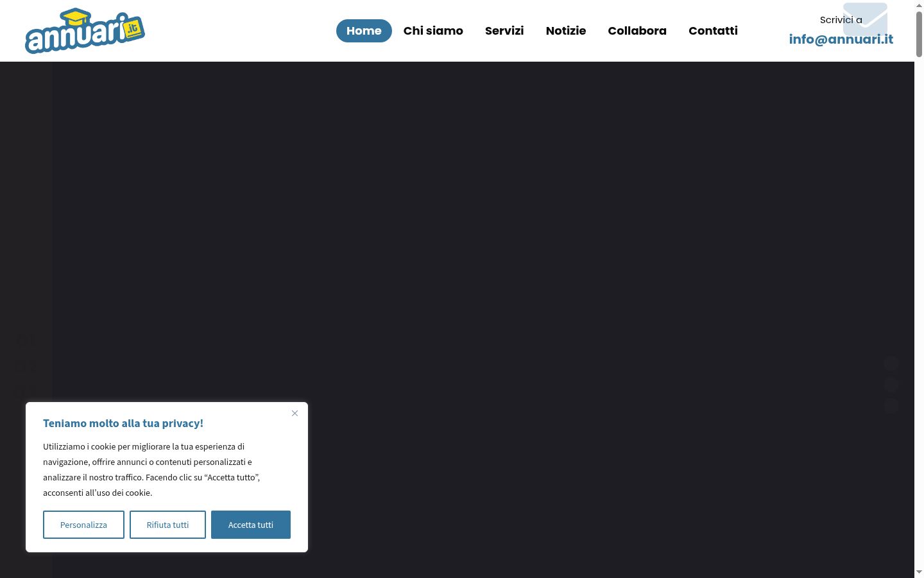This screenshot has width=924, height=578.
Task: Click the info@annuari.it email link
Action: pyautogui.click(x=841, y=39)
